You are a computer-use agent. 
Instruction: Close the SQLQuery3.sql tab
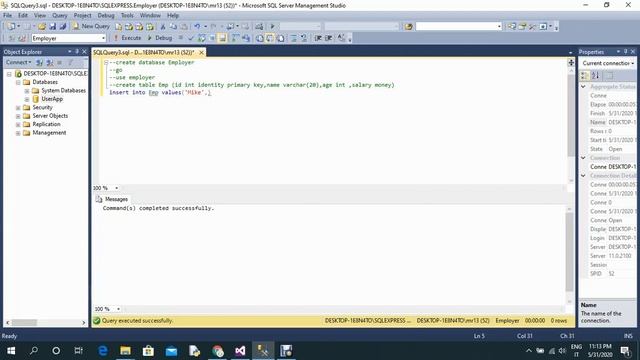(x=201, y=53)
